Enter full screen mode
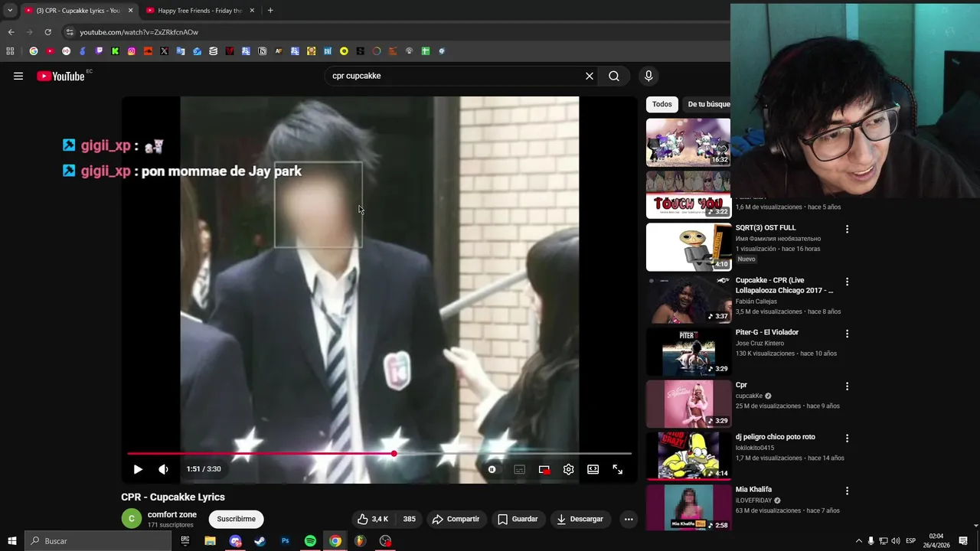 pos(618,469)
